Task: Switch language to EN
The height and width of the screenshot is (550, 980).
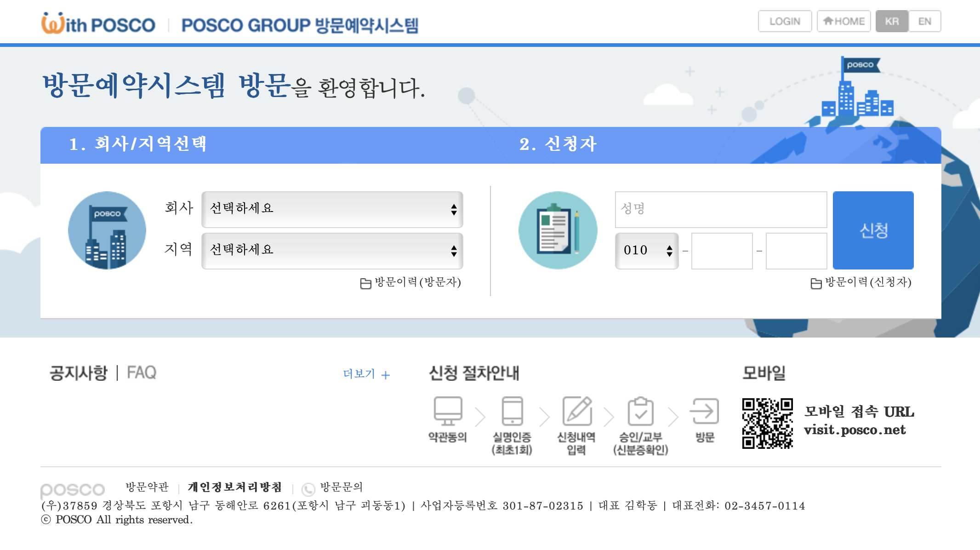Action: [925, 21]
